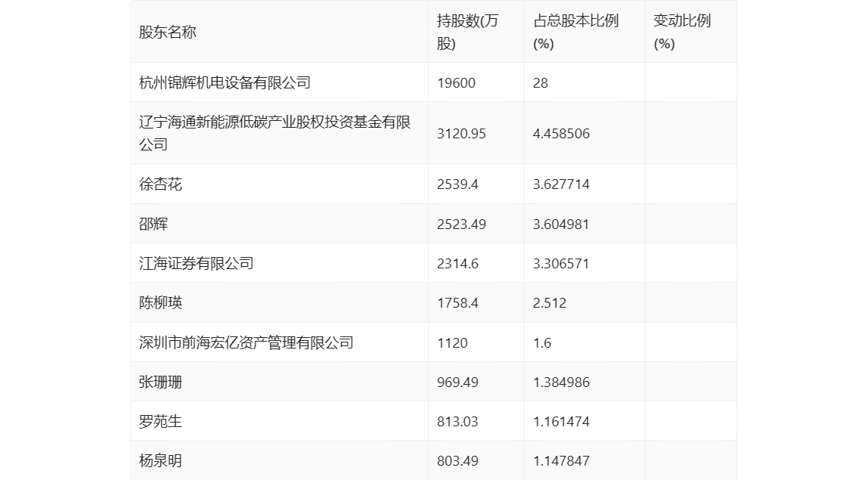
Task: Click the 969.49 shares value
Action: click(457, 382)
